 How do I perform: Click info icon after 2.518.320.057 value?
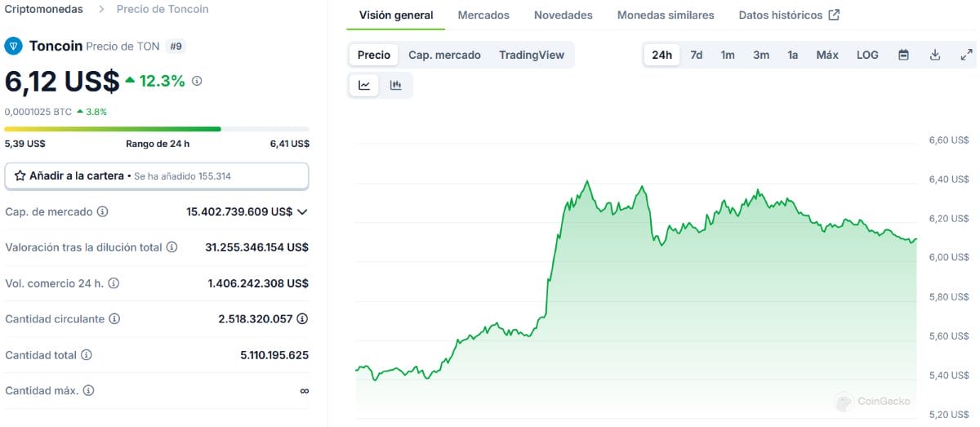pos(302,319)
